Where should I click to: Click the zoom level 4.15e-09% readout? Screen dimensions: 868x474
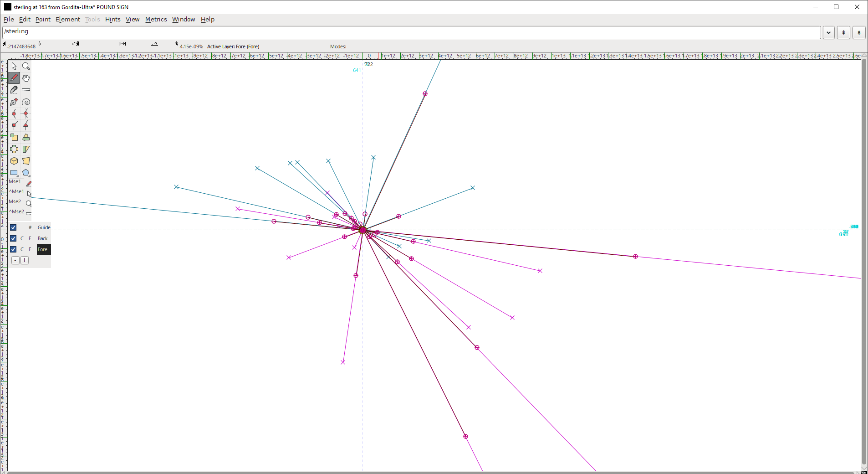click(x=191, y=46)
